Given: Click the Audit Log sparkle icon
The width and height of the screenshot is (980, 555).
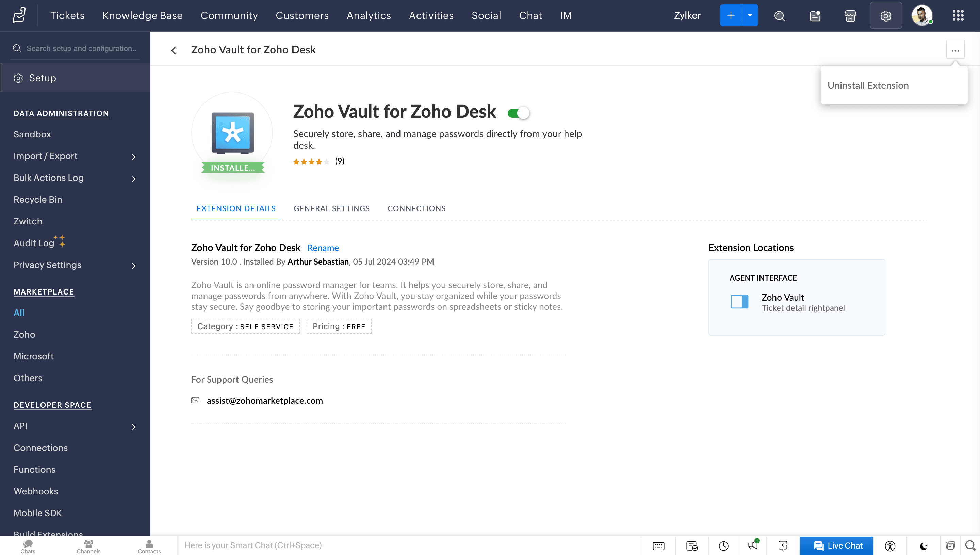Looking at the screenshot, I should point(60,241).
